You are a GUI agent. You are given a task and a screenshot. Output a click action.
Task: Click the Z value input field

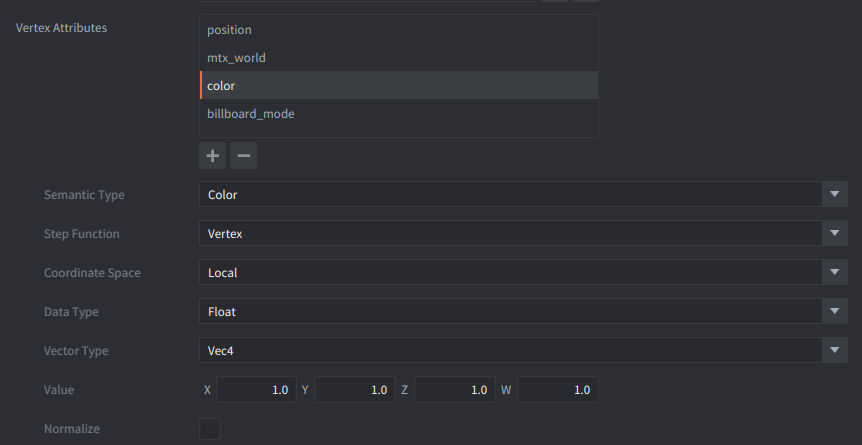[x=454, y=390]
